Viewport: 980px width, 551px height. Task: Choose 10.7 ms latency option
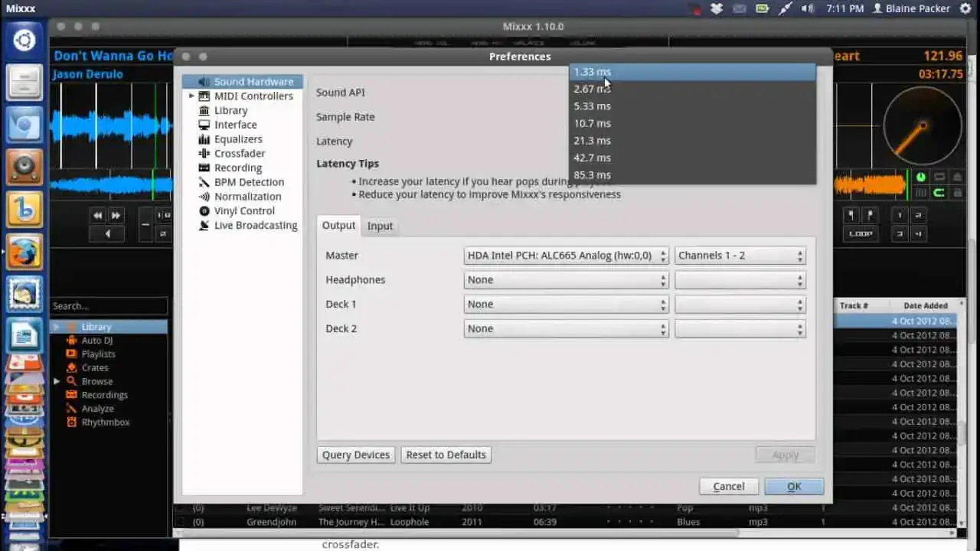(x=692, y=123)
